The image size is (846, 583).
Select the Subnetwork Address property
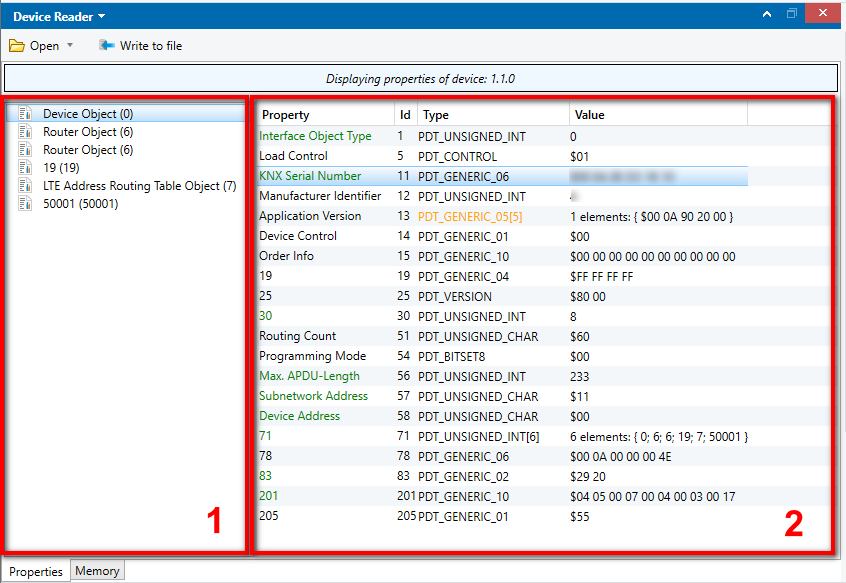tap(313, 396)
